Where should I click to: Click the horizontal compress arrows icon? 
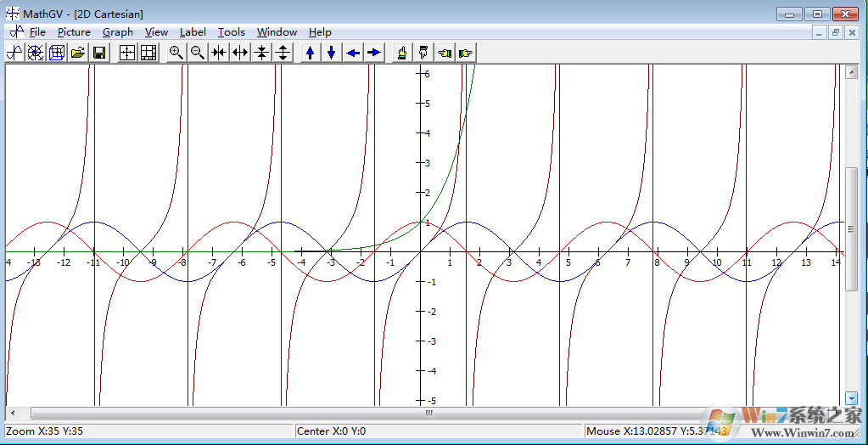click(x=219, y=53)
